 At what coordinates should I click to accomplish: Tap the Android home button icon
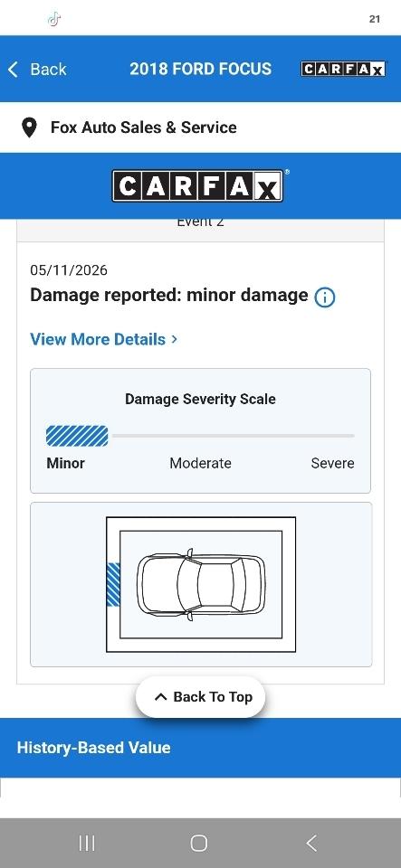coord(199,843)
